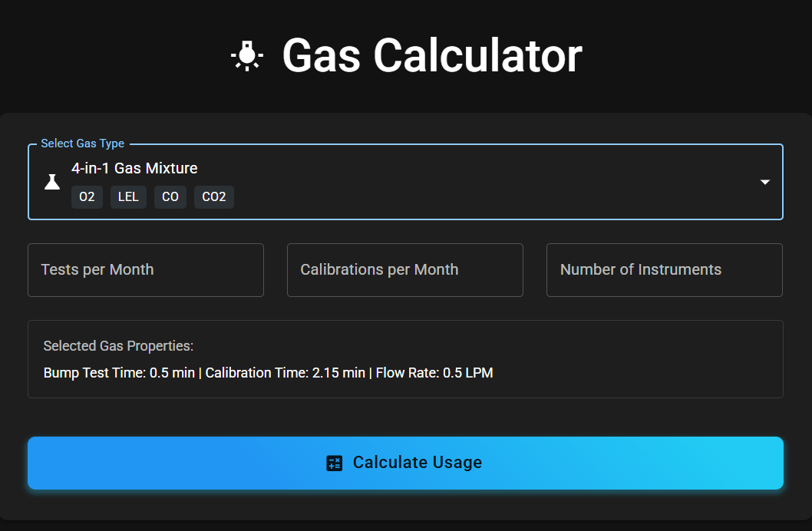
Task: Click the calculator icon on Calculate Usage button
Action: (334, 463)
